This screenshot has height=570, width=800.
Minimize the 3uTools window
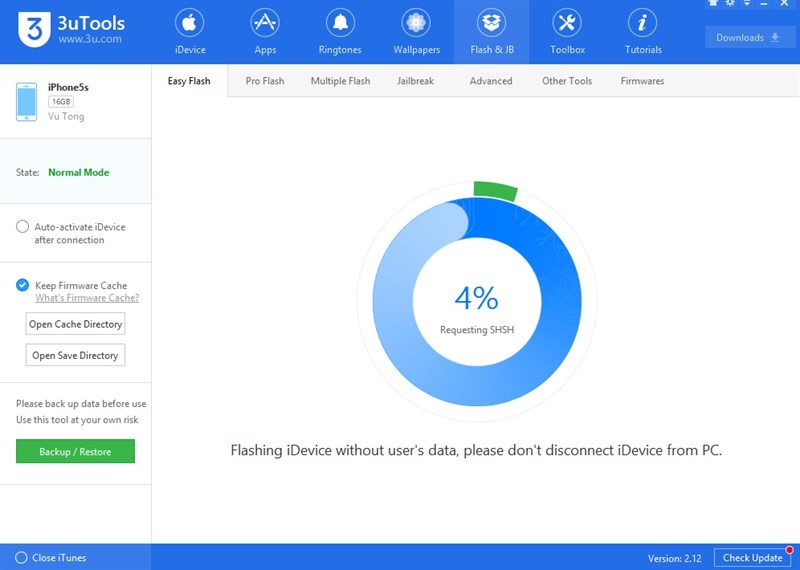point(764,4)
